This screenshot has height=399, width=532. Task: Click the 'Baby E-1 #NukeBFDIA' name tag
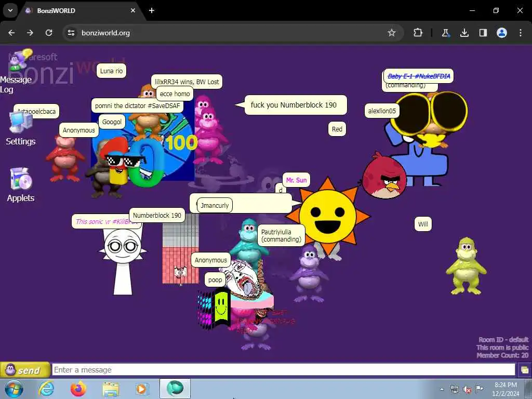419,76
